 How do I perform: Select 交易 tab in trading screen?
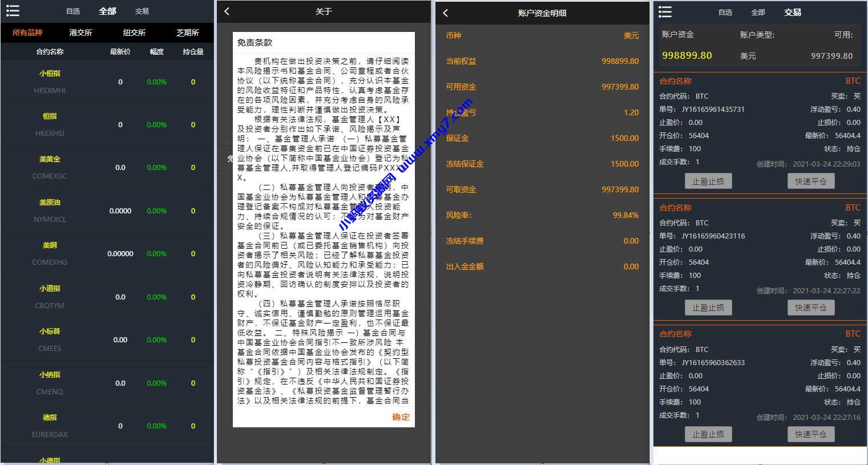pos(793,12)
